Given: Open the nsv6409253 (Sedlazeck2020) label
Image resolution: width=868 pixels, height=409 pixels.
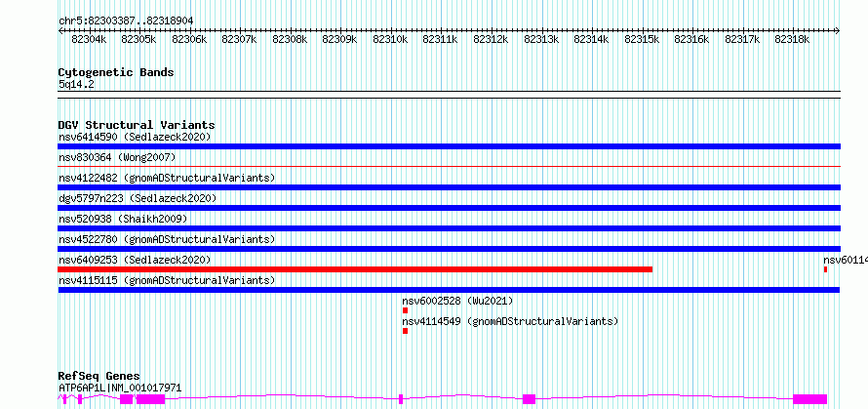Looking at the screenshot, I should click(x=135, y=260).
